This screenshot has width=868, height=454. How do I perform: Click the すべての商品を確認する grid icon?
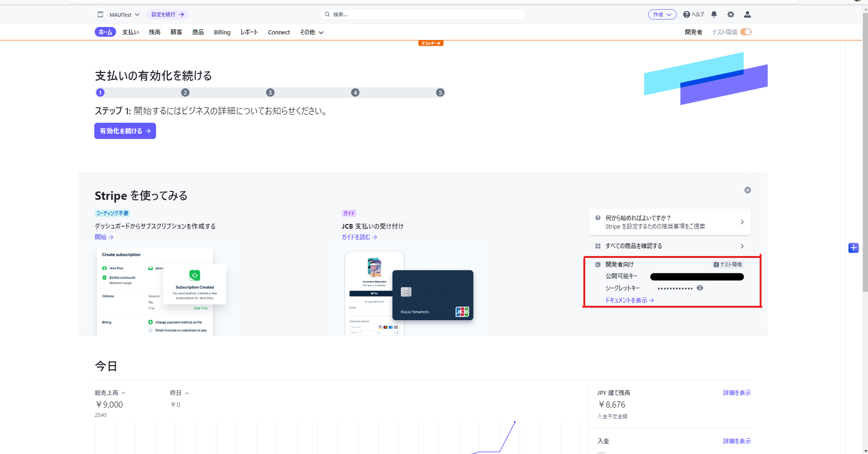(598, 246)
